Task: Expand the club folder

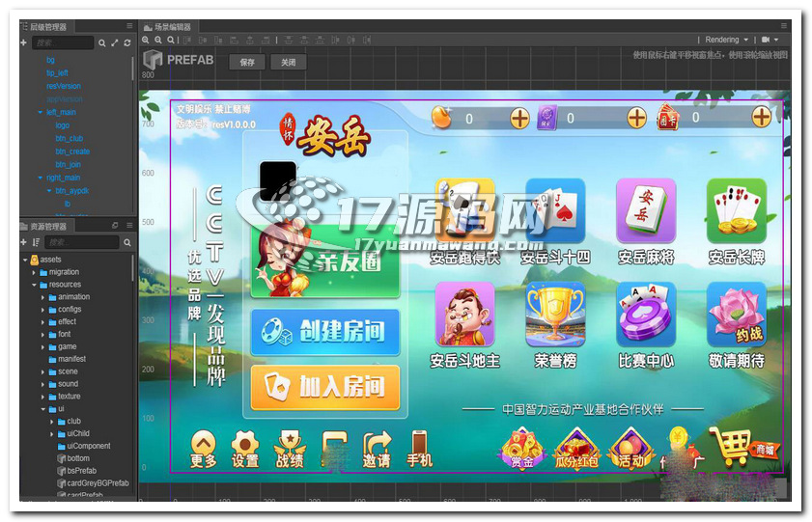Action: click(x=52, y=422)
